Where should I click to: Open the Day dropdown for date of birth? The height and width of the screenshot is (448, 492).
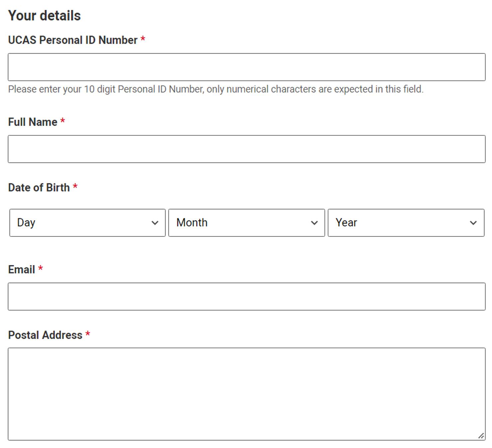coord(87,223)
